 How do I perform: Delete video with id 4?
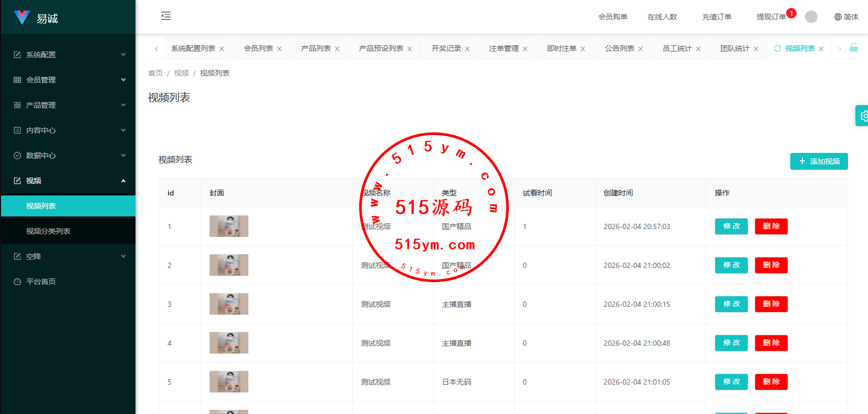(771, 343)
